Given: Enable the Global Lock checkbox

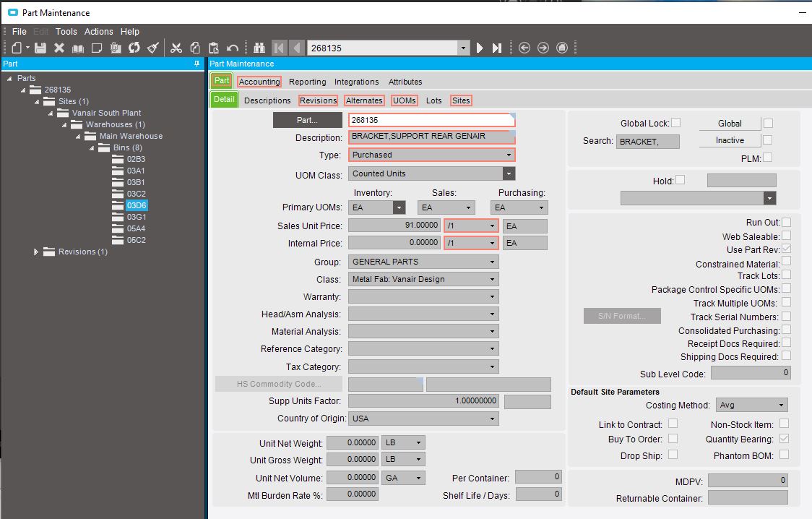Looking at the screenshot, I should point(675,123).
